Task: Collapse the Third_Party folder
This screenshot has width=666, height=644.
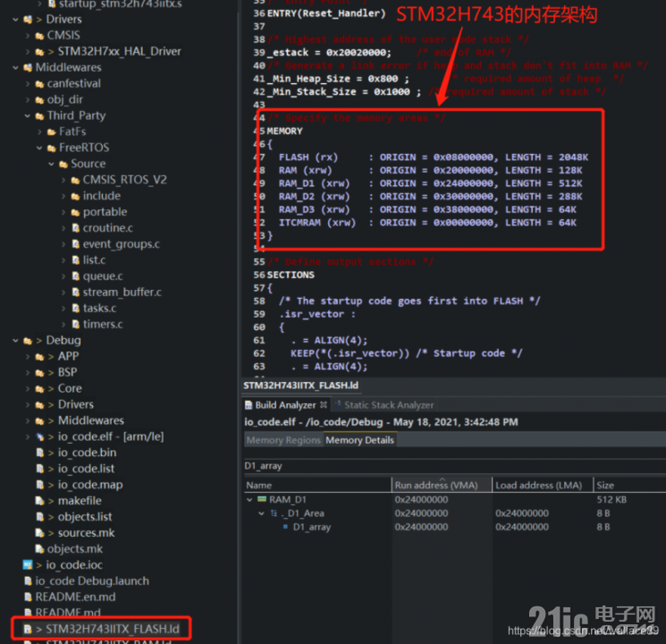Action: tap(28, 115)
